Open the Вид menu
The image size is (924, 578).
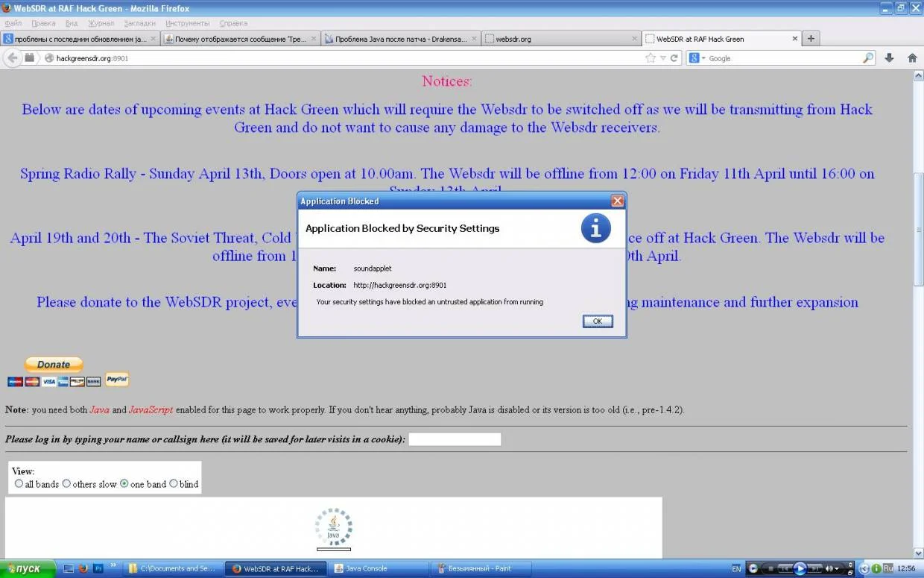[x=72, y=23]
